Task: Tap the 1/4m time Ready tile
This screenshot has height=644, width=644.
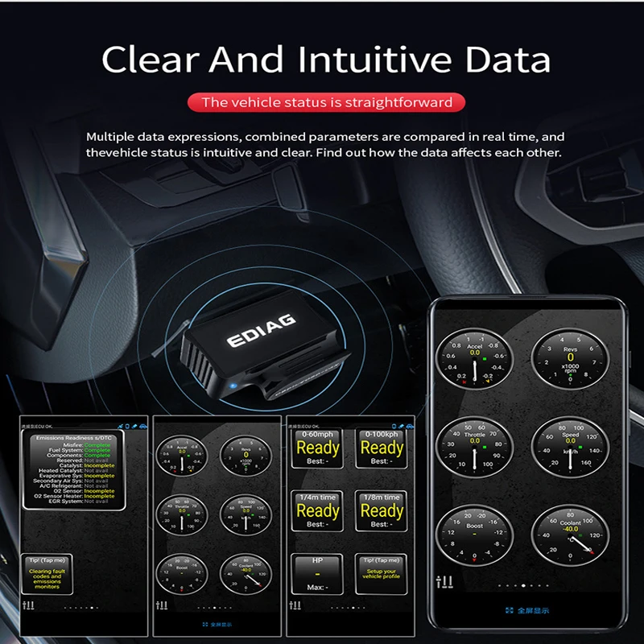Action: coord(317,511)
